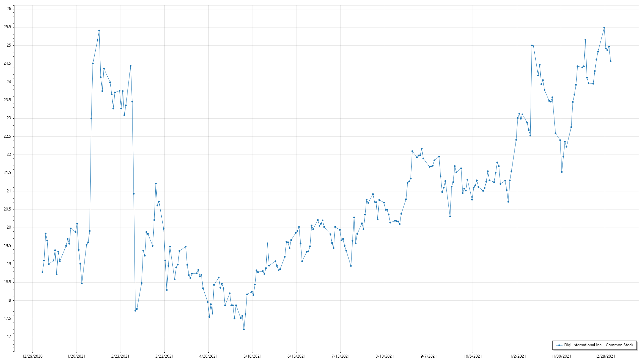Click the 26 label on the y-axis
The height and width of the screenshot is (362, 644).
click(9, 9)
